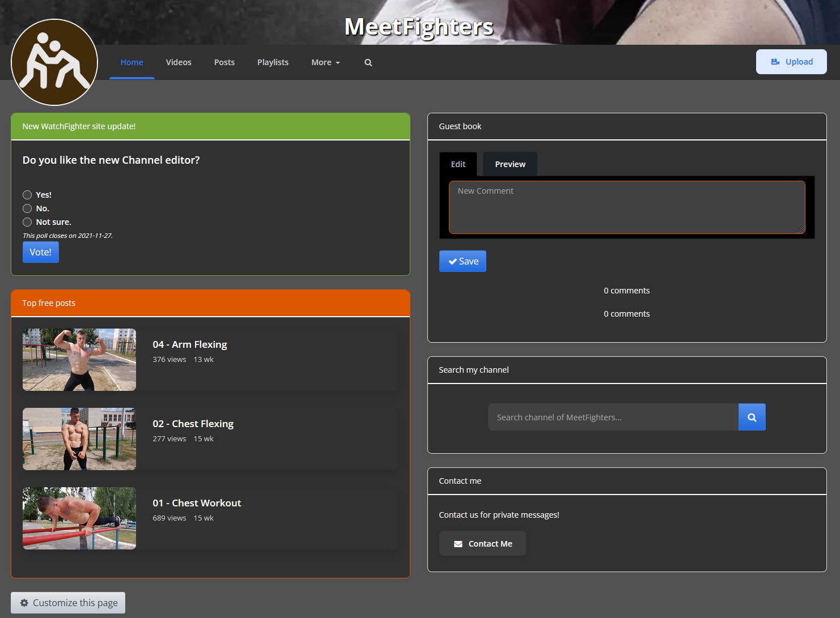840x618 pixels.
Task: Open the 01 - Chest Workout post title
Action: coord(197,503)
